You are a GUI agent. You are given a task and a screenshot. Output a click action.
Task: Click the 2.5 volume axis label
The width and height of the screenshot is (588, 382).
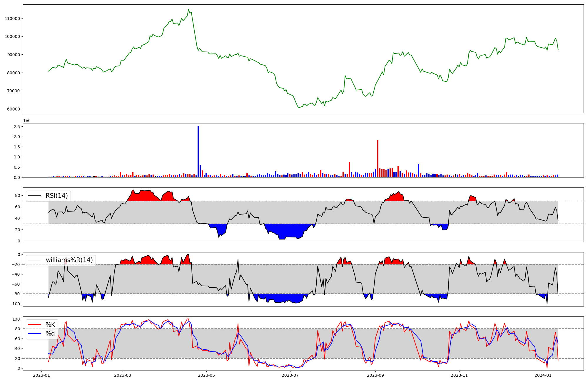pyautogui.click(x=17, y=127)
